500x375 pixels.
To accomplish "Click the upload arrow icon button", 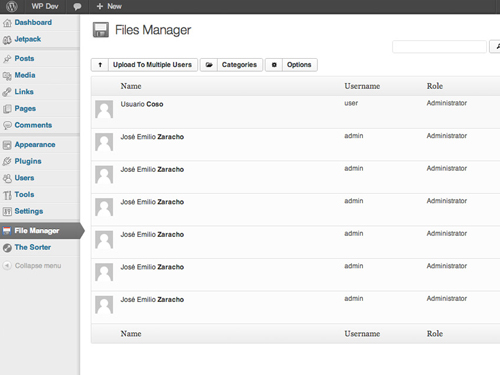I will click(x=100, y=65).
